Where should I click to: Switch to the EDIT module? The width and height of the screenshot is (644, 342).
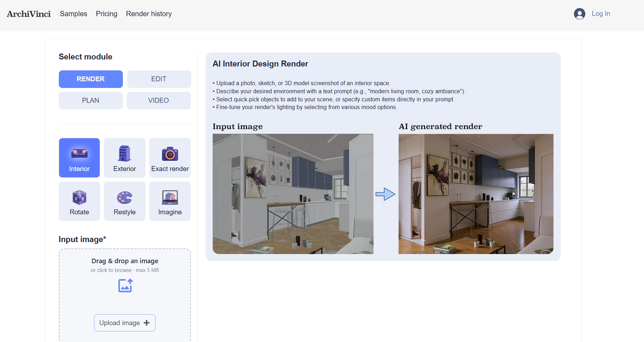pyautogui.click(x=159, y=79)
